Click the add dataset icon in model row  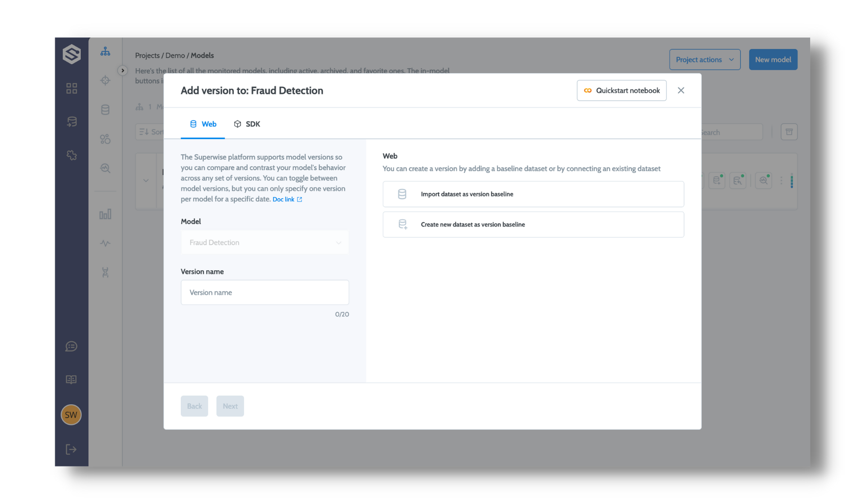pos(717,180)
